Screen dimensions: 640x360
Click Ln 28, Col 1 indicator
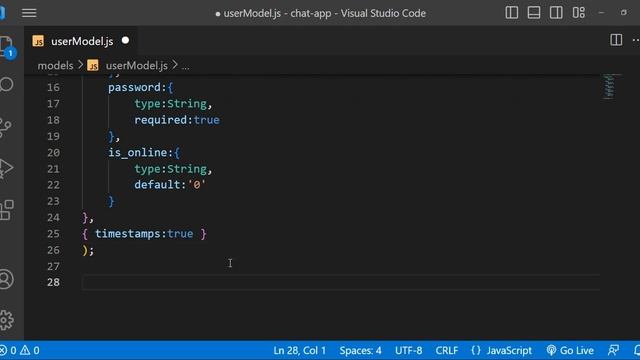tap(300, 350)
